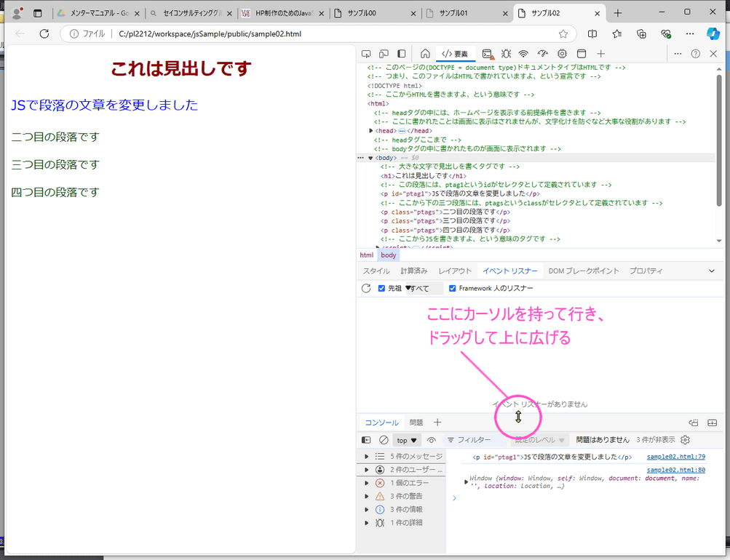Open the top frame context dropdown
Image resolution: width=730 pixels, height=560 pixels.
[406, 440]
